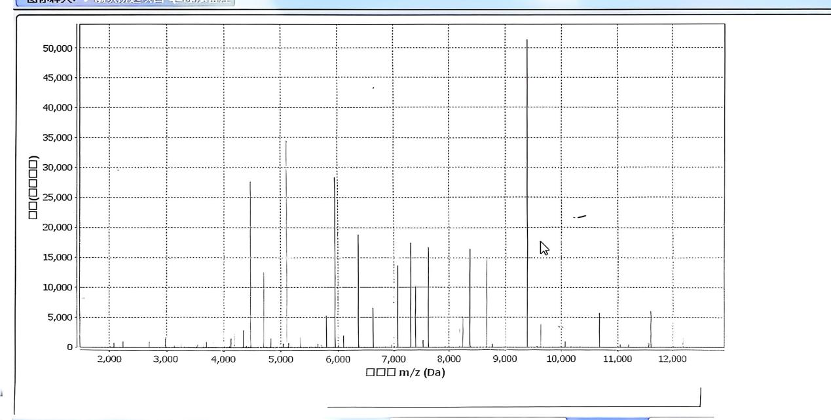
Task: Select the highlighted panel title tab above chart
Action: pos(125,2)
